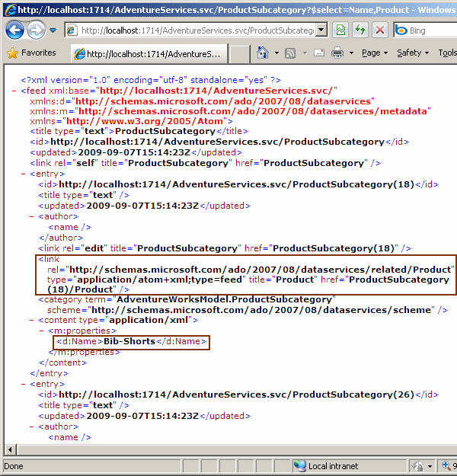
Task: Open the address bar dropdown arrow
Action: (x=321, y=30)
